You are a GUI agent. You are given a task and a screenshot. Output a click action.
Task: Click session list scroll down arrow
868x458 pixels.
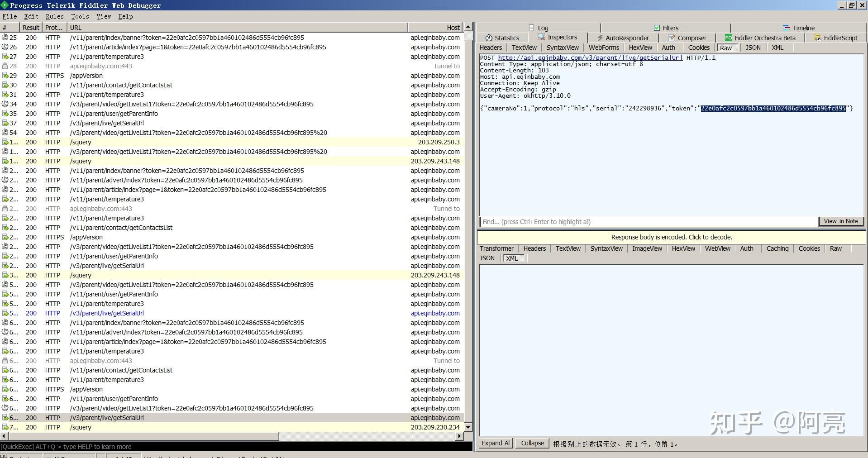coord(468,427)
